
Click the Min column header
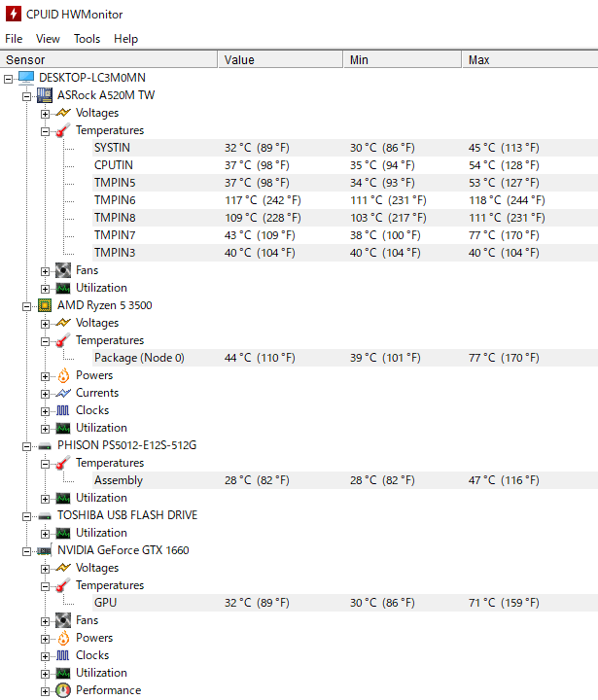click(403, 60)
